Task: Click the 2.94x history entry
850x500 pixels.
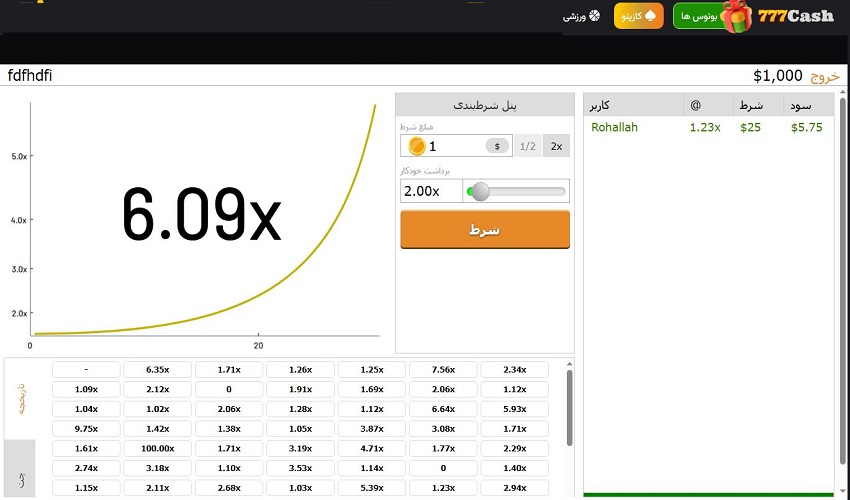Action: point(514,488)
